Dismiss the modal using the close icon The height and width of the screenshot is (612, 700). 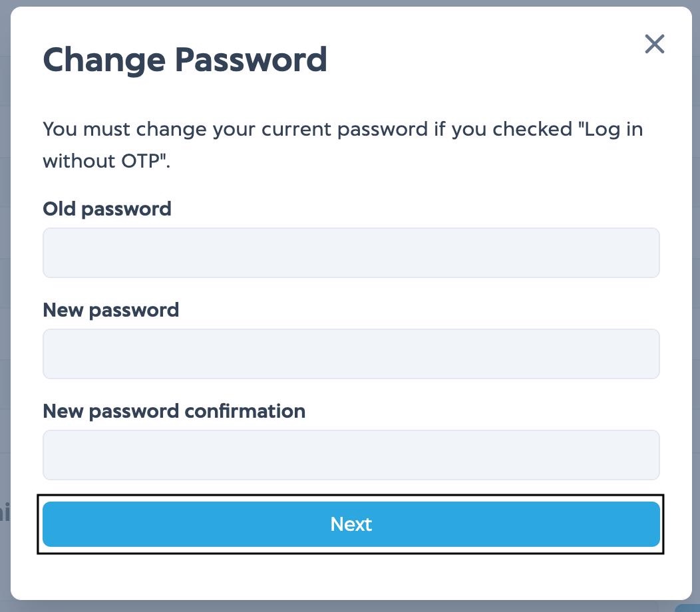tap(655, 44)
